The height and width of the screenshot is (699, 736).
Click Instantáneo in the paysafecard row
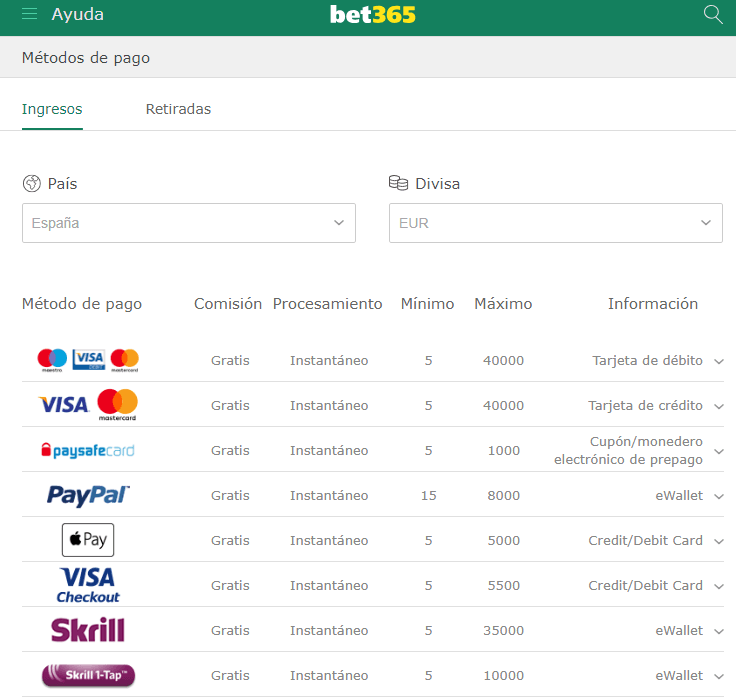(329, 450)
